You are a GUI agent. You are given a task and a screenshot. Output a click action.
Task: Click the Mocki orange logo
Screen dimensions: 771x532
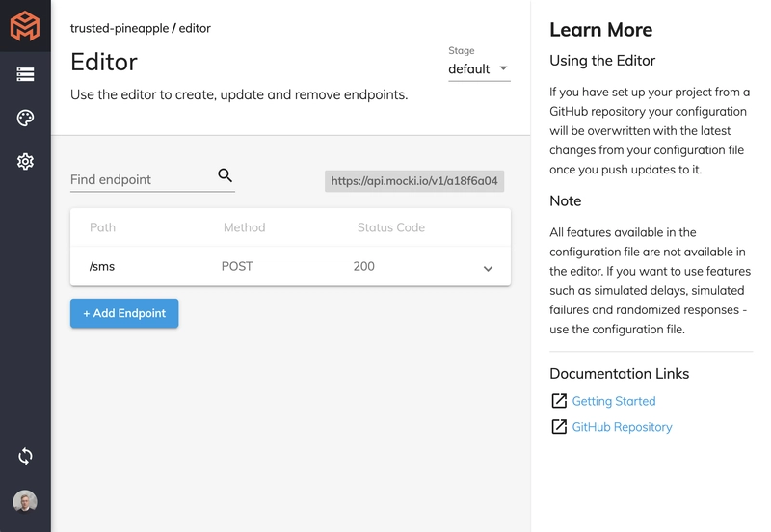[x=25, y=26]
